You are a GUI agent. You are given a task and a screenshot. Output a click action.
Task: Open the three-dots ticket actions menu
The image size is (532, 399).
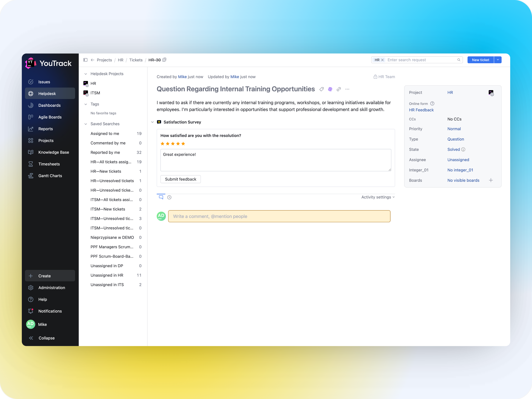tap(347, 89)
